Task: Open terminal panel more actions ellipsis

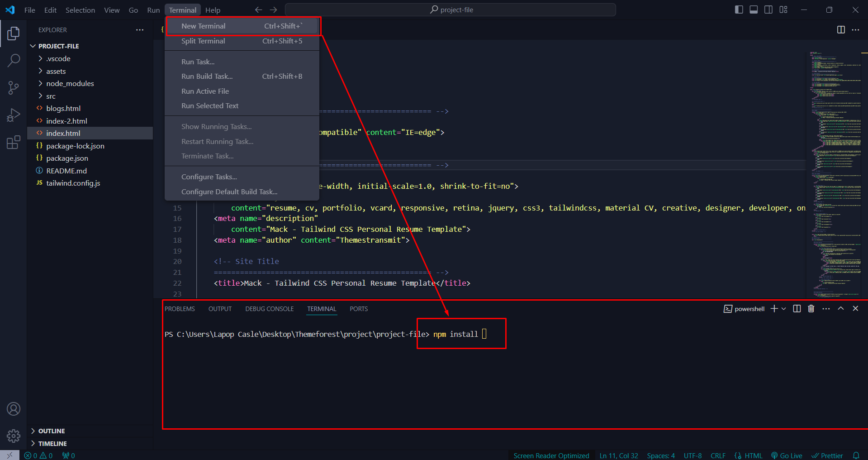Action: [x=826, y=308]
